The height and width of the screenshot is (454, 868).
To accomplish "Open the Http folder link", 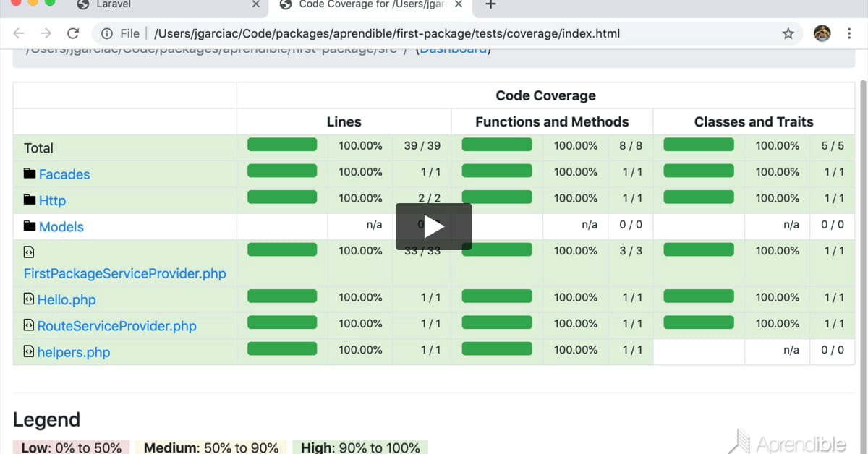I will tap(52, 201).
